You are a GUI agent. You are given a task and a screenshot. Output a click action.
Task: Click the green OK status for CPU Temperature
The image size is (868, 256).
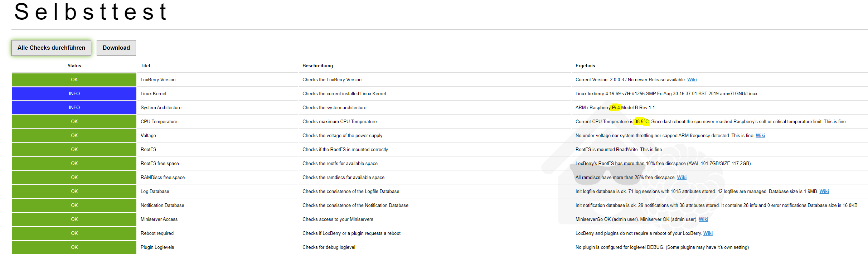tap(74, 122)
